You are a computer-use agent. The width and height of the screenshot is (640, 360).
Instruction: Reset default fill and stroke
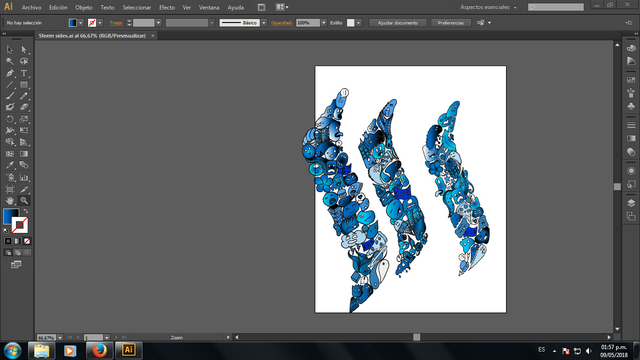click(x=6, y=231)
